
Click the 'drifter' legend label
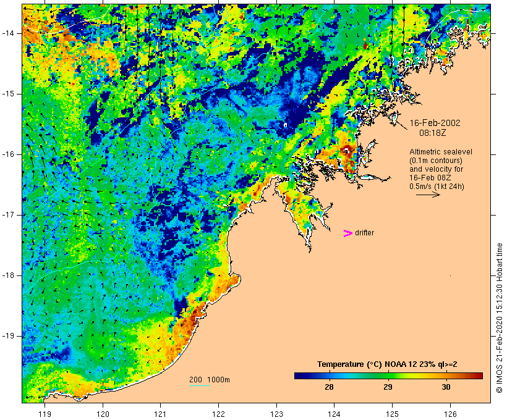pos(364,233)
